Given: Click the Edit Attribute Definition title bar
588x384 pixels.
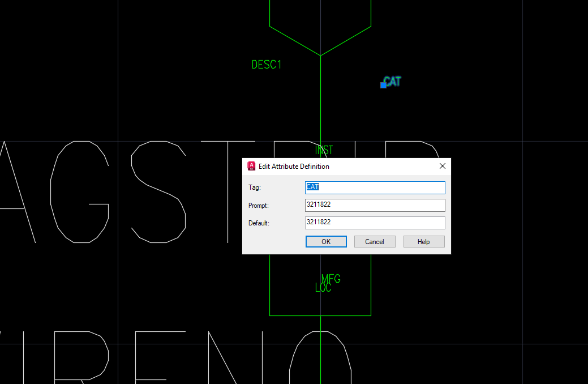Looking at the screenshot, I should click(x=340, y=166).
